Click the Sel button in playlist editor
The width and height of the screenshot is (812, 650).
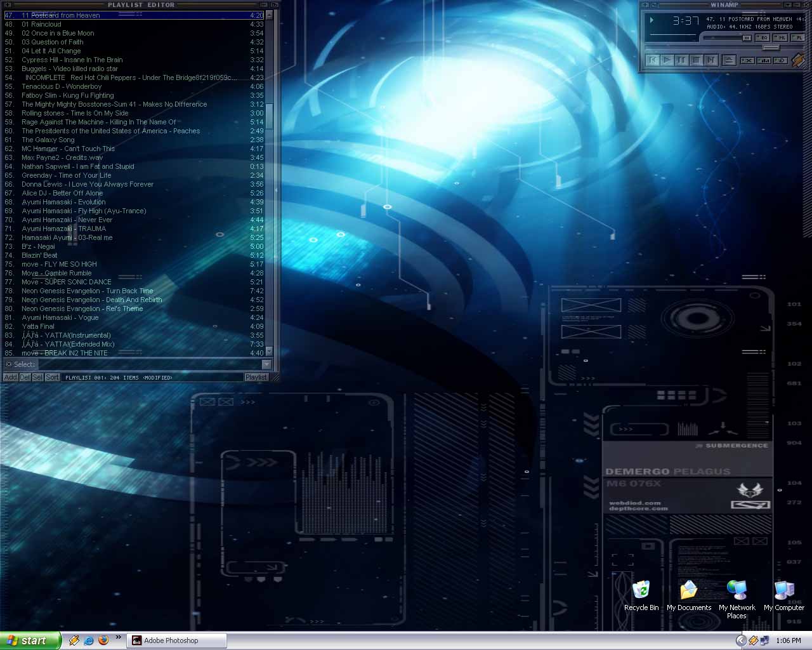tap(37, 377)
